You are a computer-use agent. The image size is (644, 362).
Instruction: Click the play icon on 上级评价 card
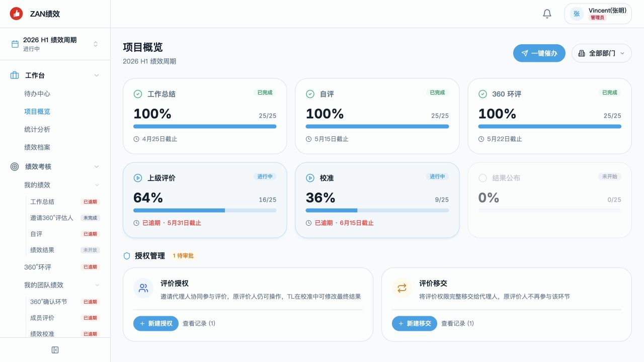pyautogui.click(x=138, y=178)
